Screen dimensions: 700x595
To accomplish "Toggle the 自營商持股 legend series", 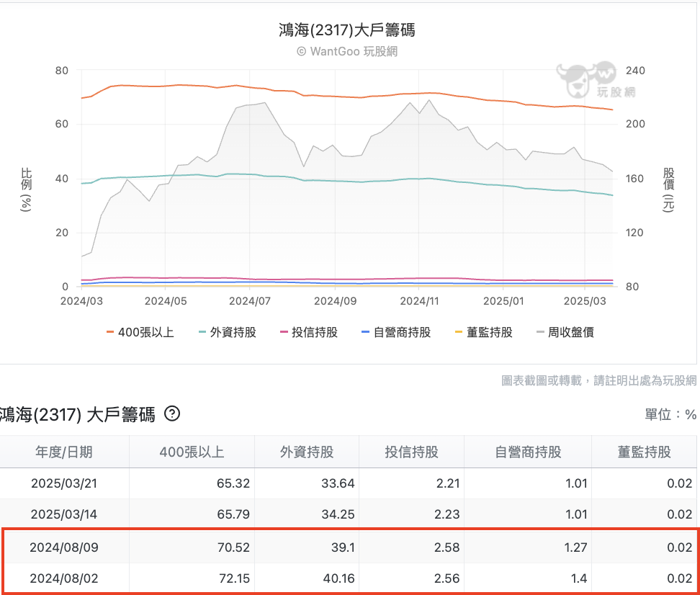I will click(x=396, y=332).
